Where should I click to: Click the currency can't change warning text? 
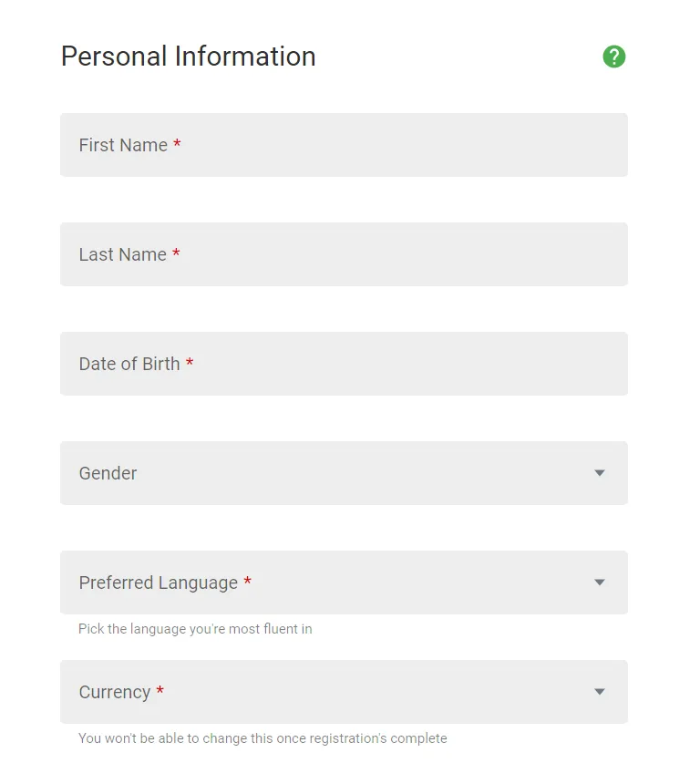pyautogui.click(x=262, y=738)
